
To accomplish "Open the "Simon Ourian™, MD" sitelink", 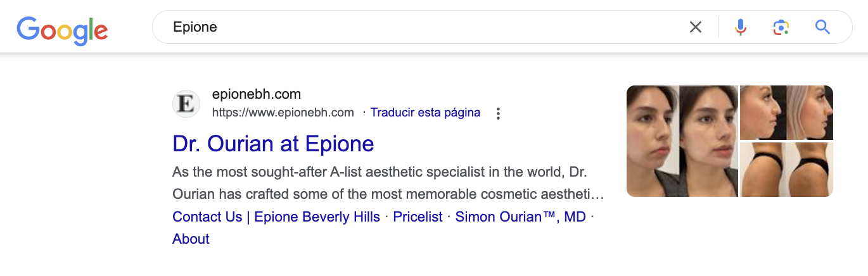I will point(520,217).
